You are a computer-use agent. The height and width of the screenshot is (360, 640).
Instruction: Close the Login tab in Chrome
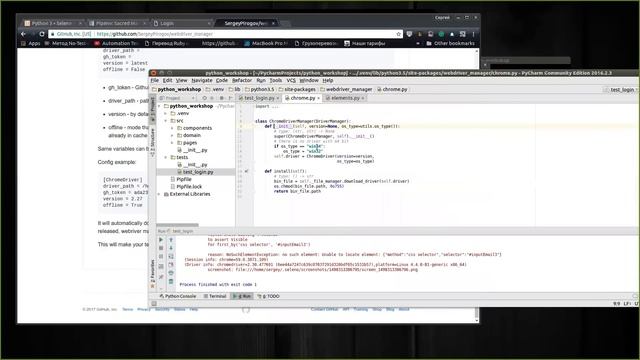pos(209,23)
